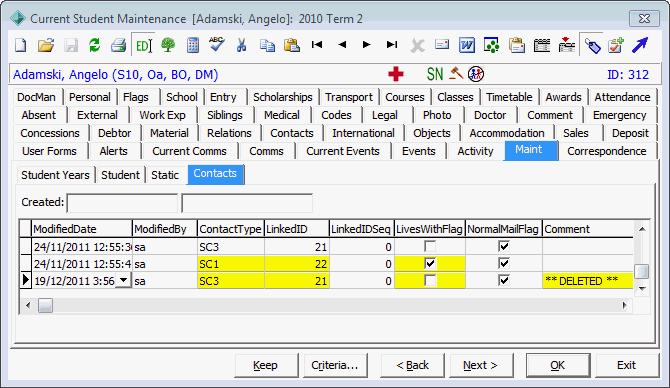Go to the next record arrow
Screen dimensions: 670x388
(x=366, y=44)
